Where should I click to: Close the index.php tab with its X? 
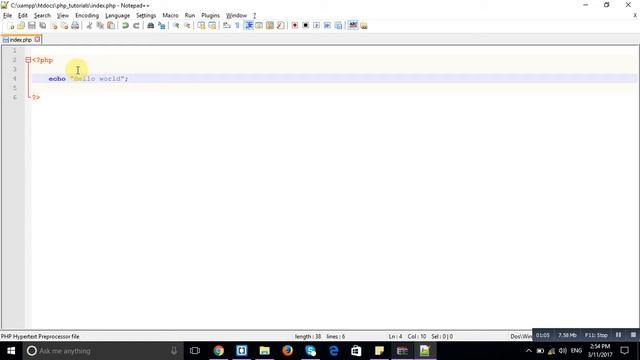point(37,39)
